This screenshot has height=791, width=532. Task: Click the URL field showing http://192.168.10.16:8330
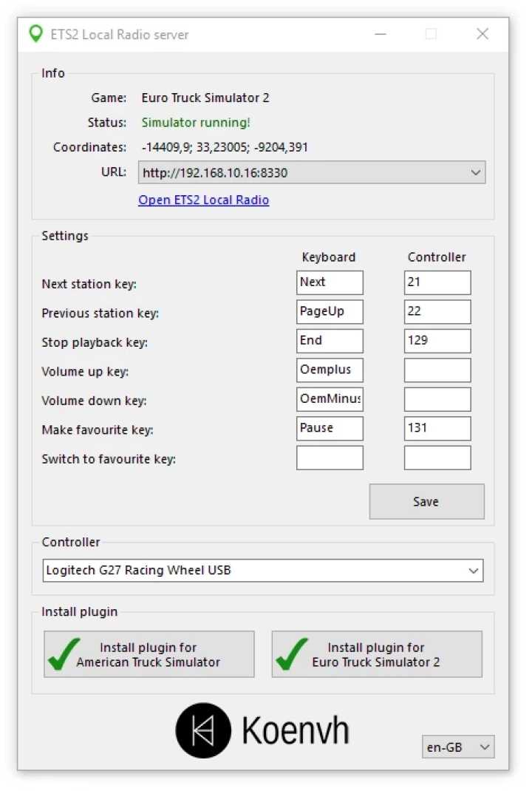point(296,172)
